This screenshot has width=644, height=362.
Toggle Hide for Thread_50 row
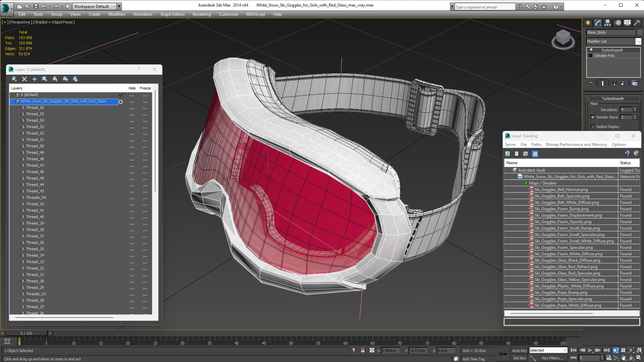[132, 147]
